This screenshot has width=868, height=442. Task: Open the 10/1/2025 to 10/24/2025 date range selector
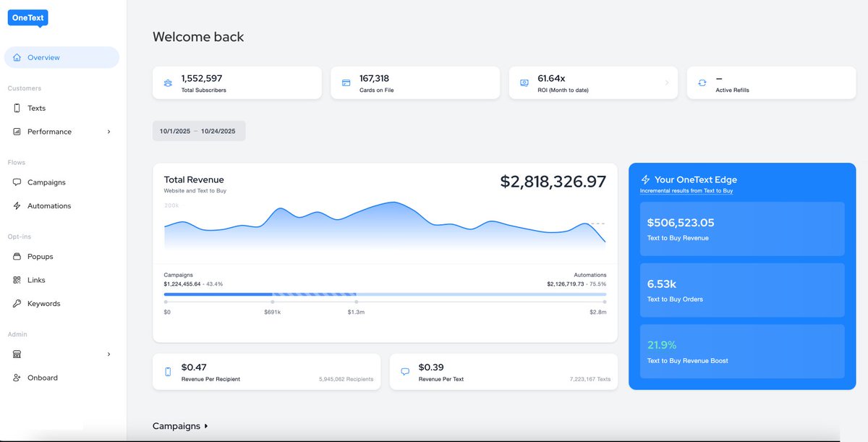(198, 131)
